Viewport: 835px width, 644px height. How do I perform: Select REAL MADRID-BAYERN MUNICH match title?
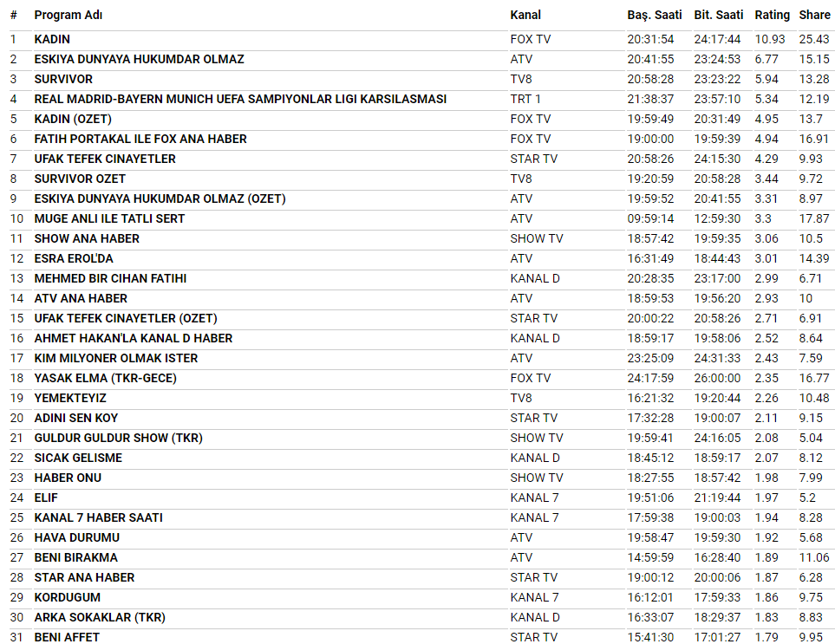tap(240, 99)
